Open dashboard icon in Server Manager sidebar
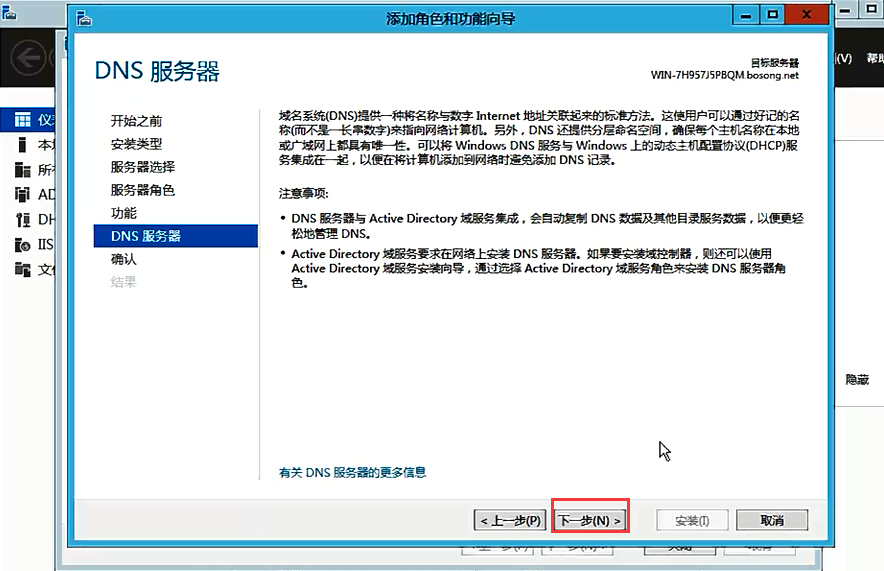 click(23, 119)
